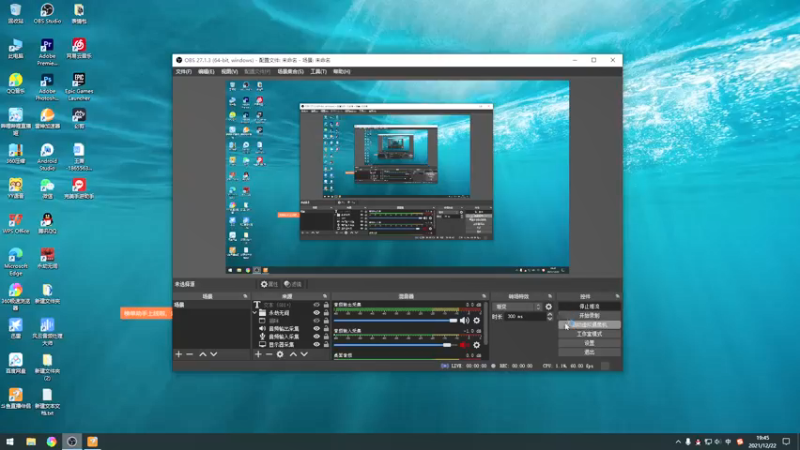Viewport: 800px width, 450px height.
Task: Select the display capture source row
Action: click(291, 344)
